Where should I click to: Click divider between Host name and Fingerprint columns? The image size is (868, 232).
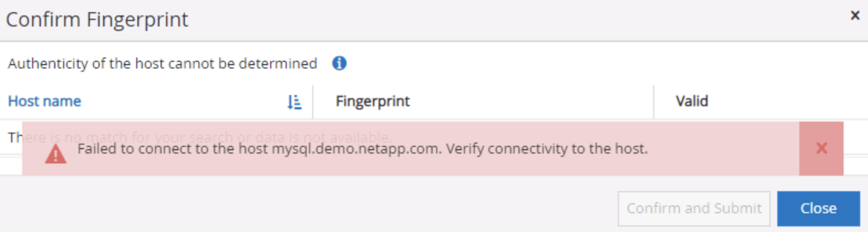(x=313, y=102)
